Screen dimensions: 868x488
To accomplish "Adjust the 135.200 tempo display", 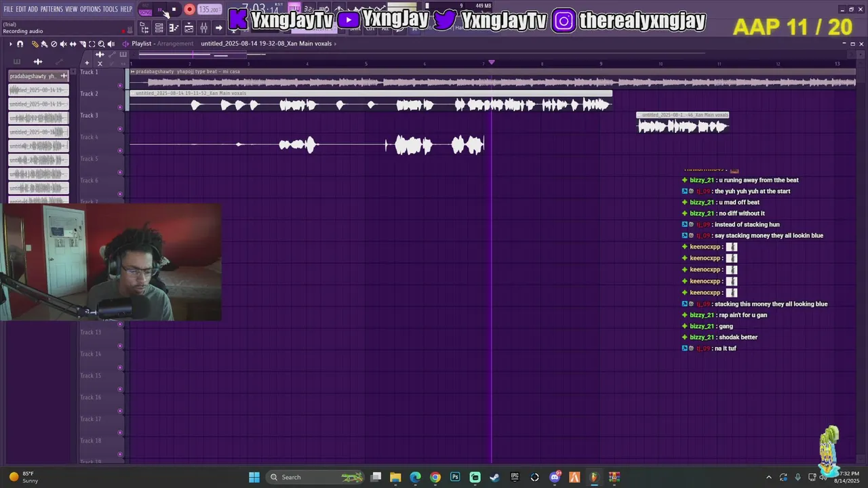I will tap(210, 9).
